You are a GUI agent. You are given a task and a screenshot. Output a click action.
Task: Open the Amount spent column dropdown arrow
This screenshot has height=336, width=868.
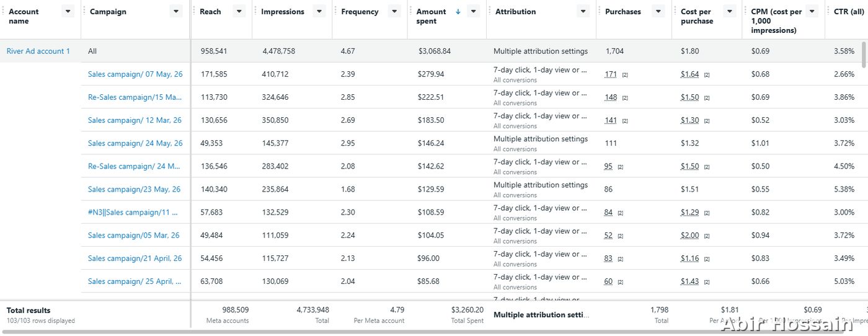coord(474,11)
